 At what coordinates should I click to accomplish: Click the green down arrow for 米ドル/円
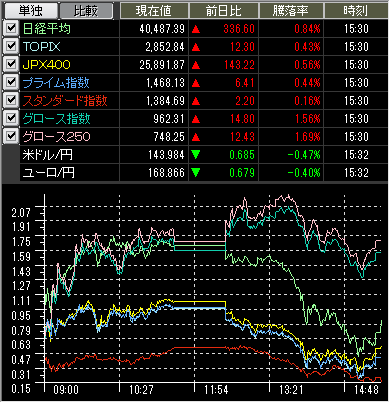click(x=196, y=155)
